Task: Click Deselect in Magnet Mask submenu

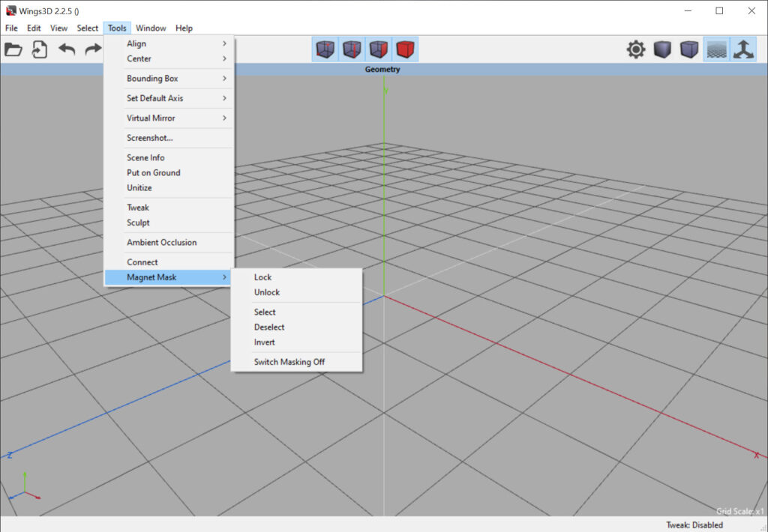Action: (296, 327)
